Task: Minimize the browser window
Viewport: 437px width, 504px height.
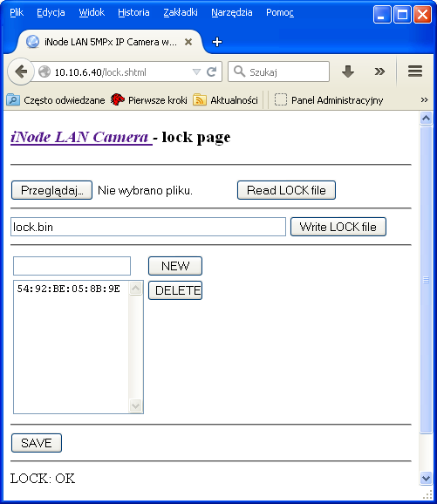Action: [x=382, y=15]
